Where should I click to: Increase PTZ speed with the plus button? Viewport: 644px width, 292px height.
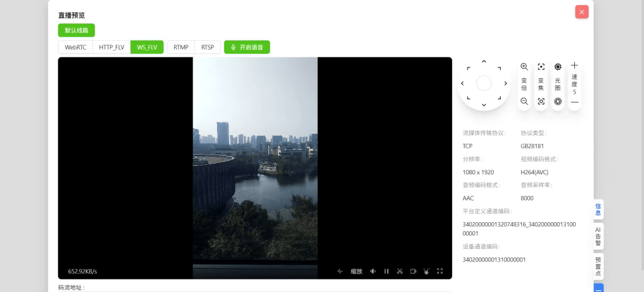point(574,66)
